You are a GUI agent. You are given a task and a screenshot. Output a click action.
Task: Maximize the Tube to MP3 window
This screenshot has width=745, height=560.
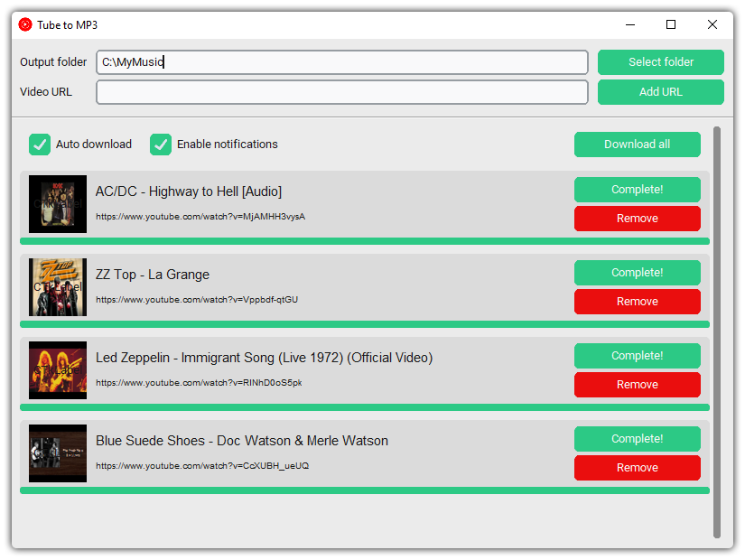[671, 24]
